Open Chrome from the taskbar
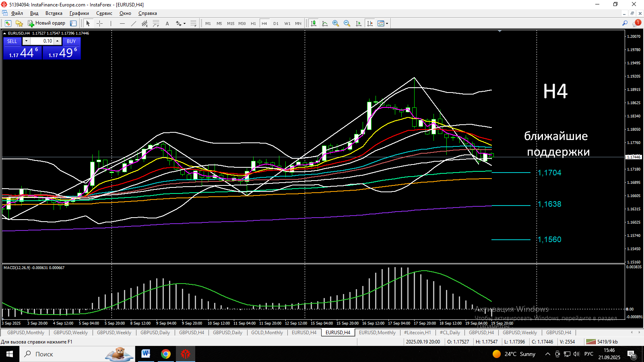This screenshot has width=644, height=362. [x=165, y=354]
